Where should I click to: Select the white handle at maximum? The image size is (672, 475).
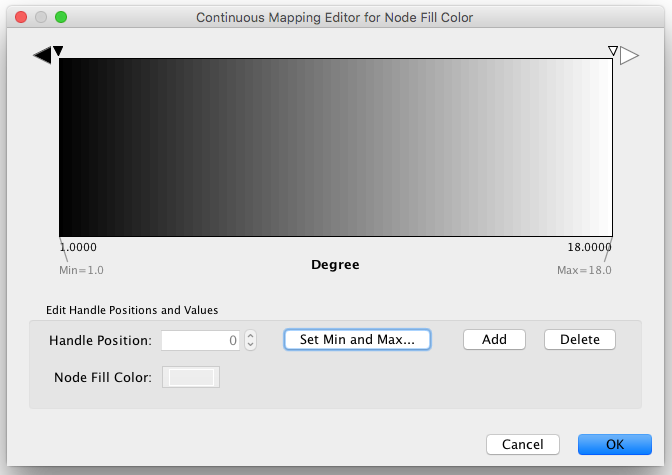[x=613, y=51]
